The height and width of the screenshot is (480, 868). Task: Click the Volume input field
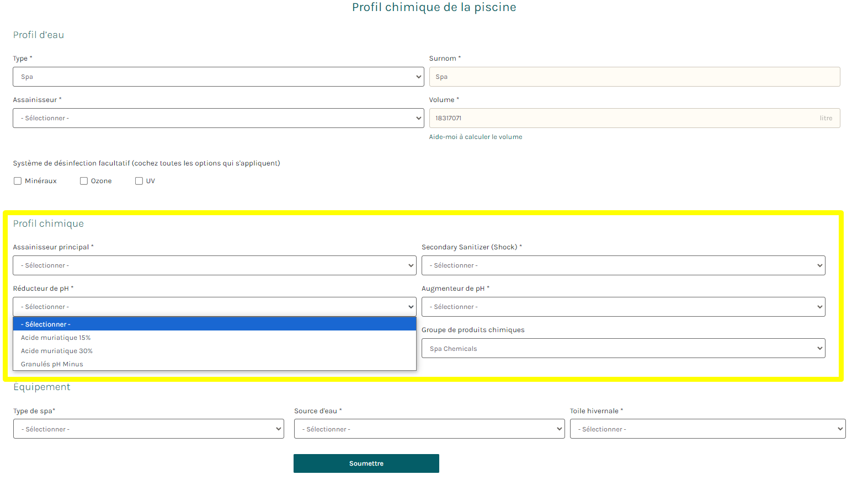(x=635, y=118)
